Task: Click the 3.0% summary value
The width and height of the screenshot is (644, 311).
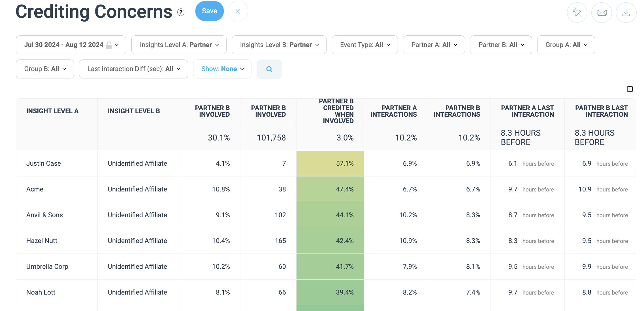Action: [x=345, y=138]
